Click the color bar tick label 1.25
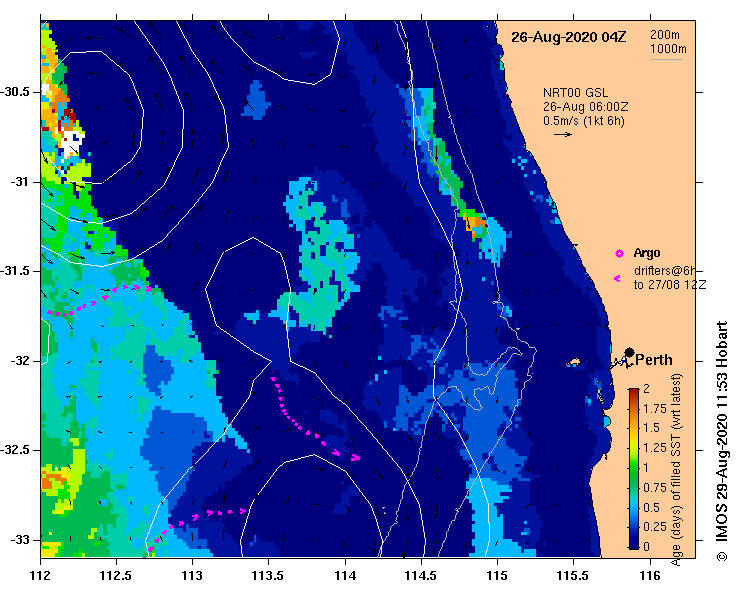 tap(655, 448)
